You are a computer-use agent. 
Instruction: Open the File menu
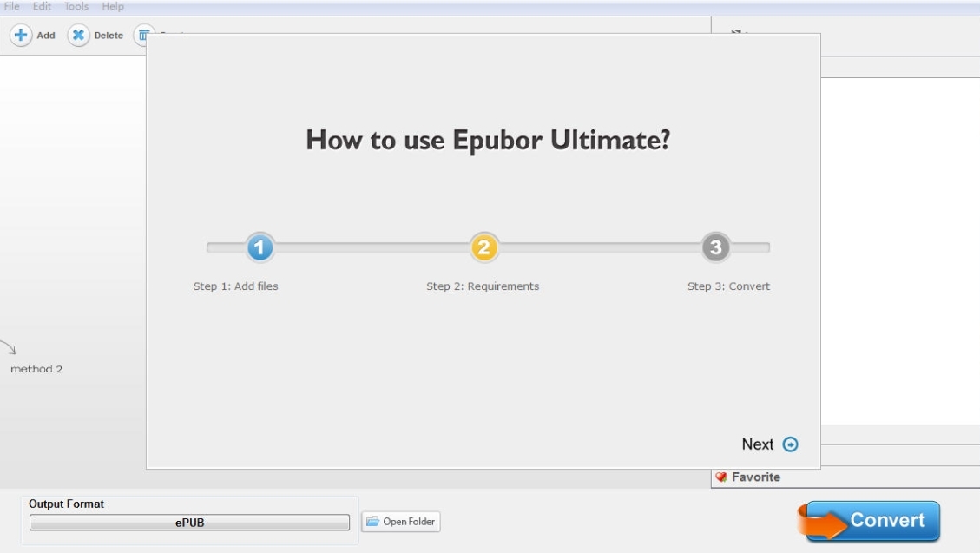point(12,6)
